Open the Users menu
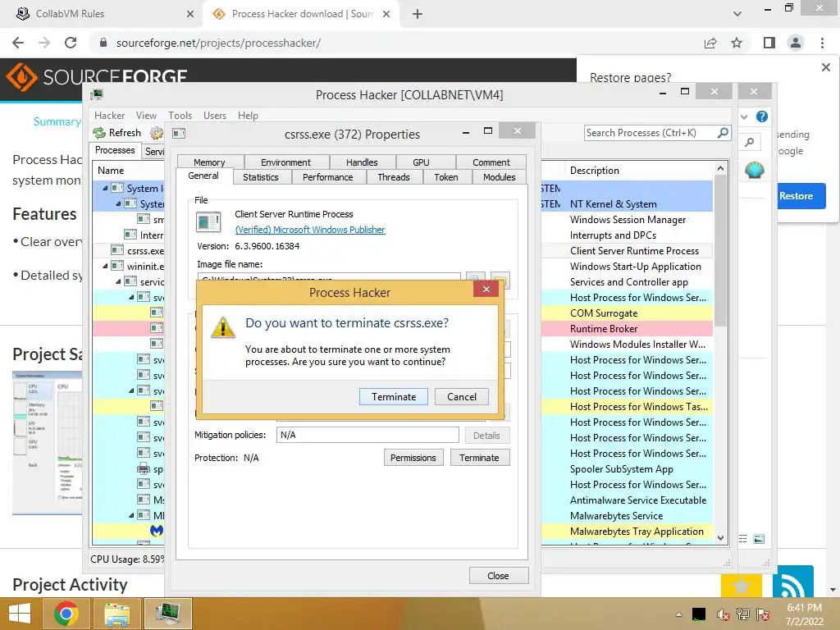This screenshot has width=840, height=630. (215, 115)
